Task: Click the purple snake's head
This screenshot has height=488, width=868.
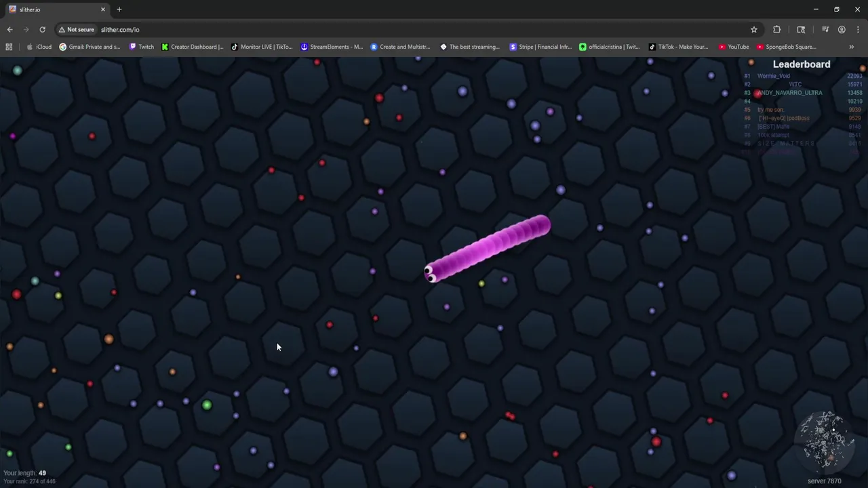Action: [x=431, y=272]
